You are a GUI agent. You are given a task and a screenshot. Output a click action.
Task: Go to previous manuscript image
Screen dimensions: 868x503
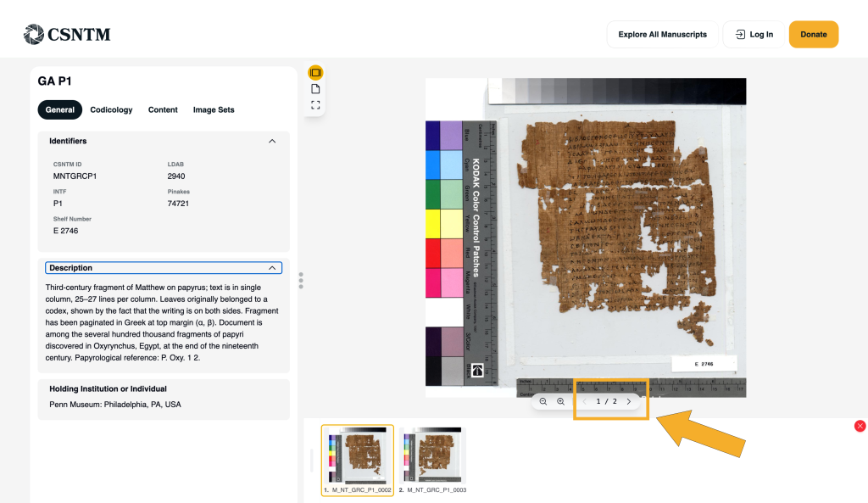(584, 401)
